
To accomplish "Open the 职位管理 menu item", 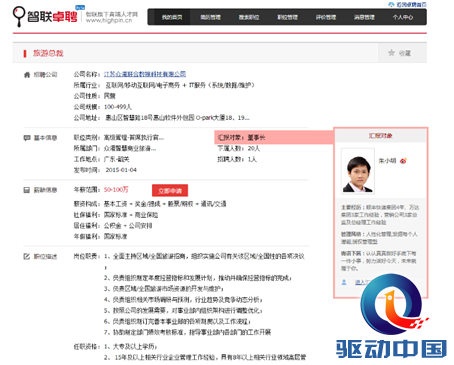I will pos(287,17).
